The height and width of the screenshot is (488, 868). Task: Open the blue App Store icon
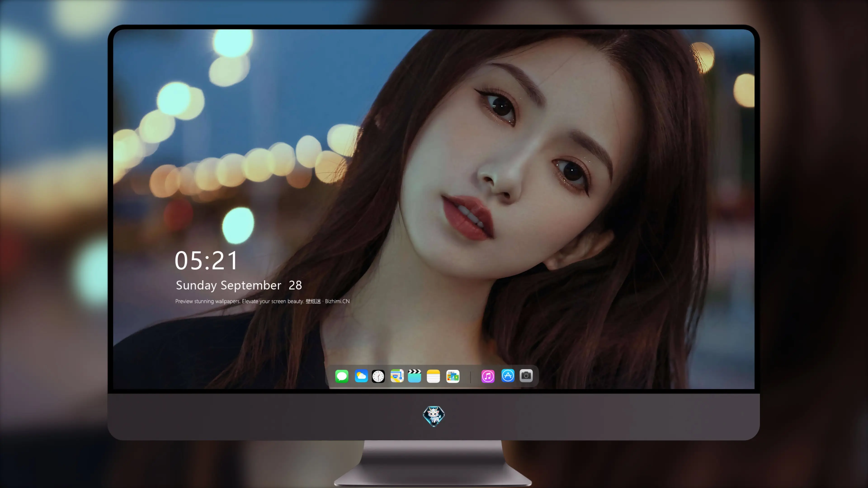[508, 375]
